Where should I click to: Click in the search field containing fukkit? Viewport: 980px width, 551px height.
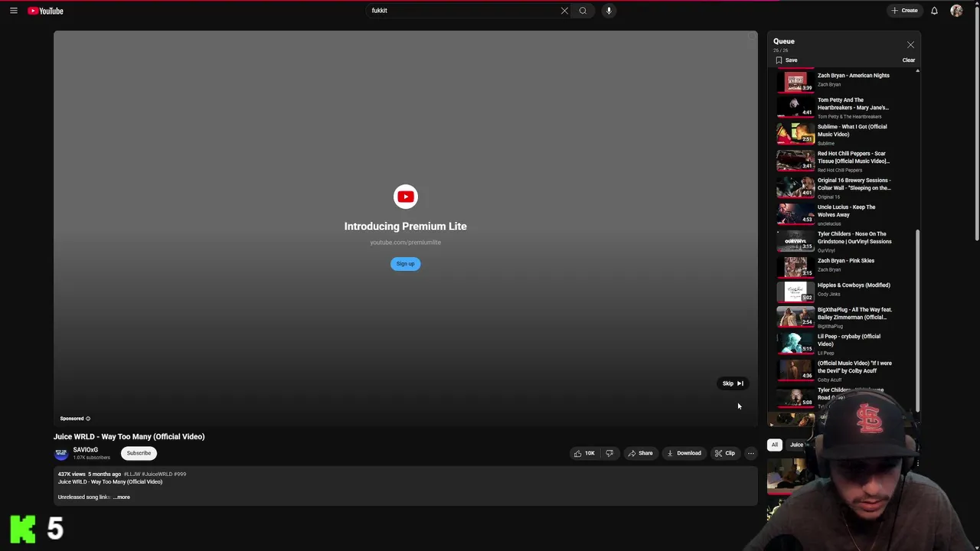click(463, 11)
